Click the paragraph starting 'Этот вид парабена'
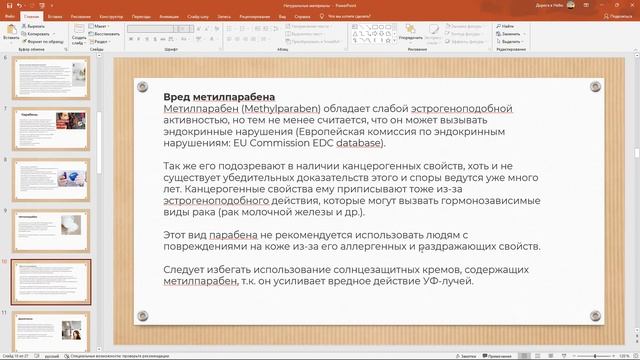Image resolution: width=640 pixels, height=360 pixels. (x=351, y=241)
